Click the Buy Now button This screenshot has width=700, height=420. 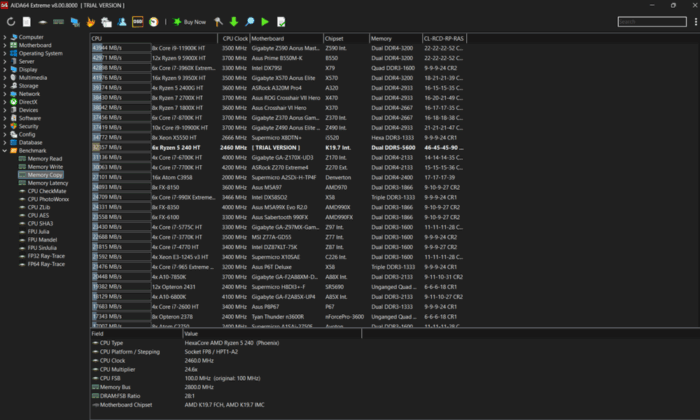[x=190, y=21]
